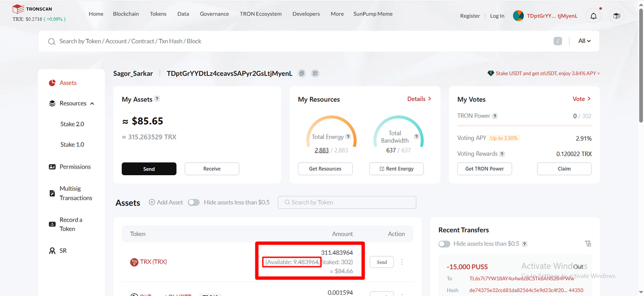
Task: Click the Recent Transfers filter icon
Action: click(588, 244)
